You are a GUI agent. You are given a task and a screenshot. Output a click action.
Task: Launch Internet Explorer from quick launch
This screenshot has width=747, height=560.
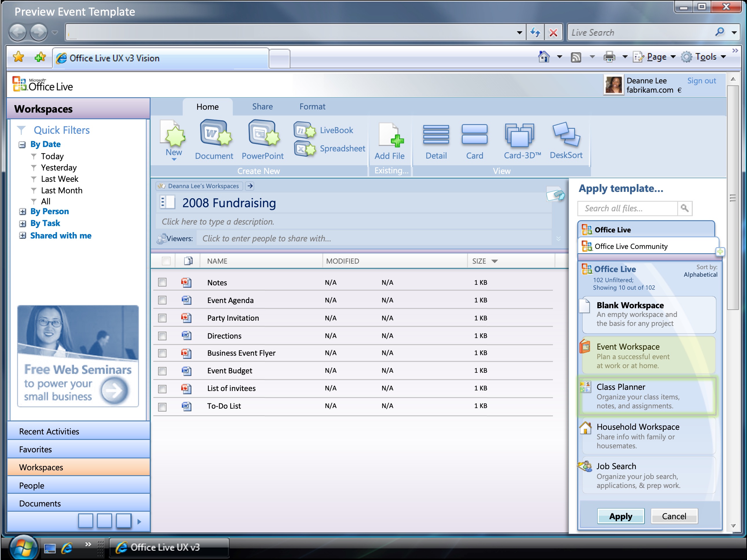(x=67, y=548)
